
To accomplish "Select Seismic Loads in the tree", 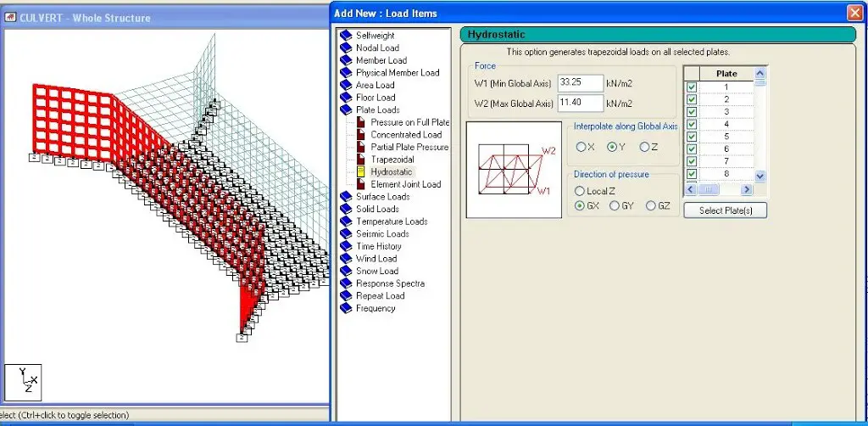I will click(382, 233).
